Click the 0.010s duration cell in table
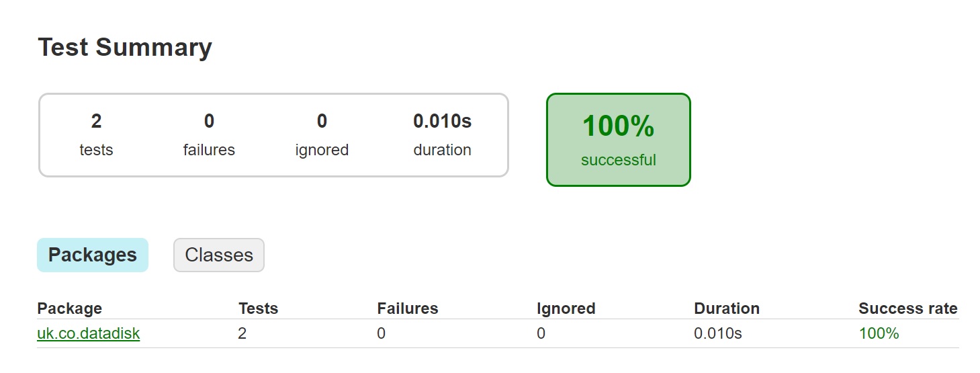This screenshot has width=980, height=373. [718, 333]
